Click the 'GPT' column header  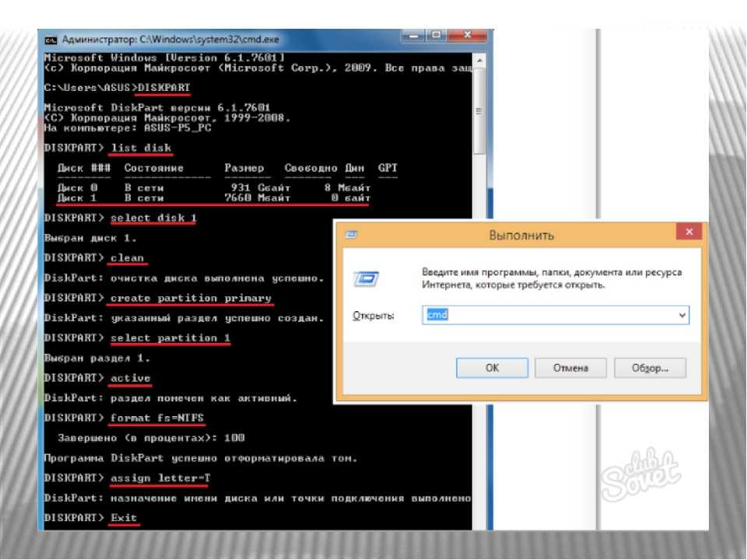point(388,168)
